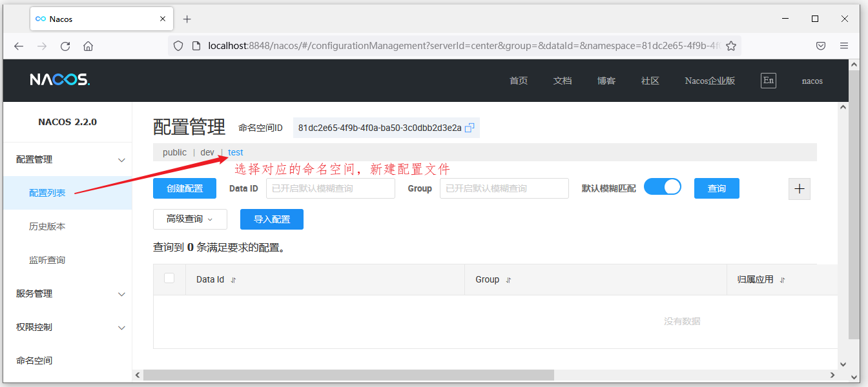
Task: Expand the 权限控制 sidebar chevron
Action: (x=121, y=328)
